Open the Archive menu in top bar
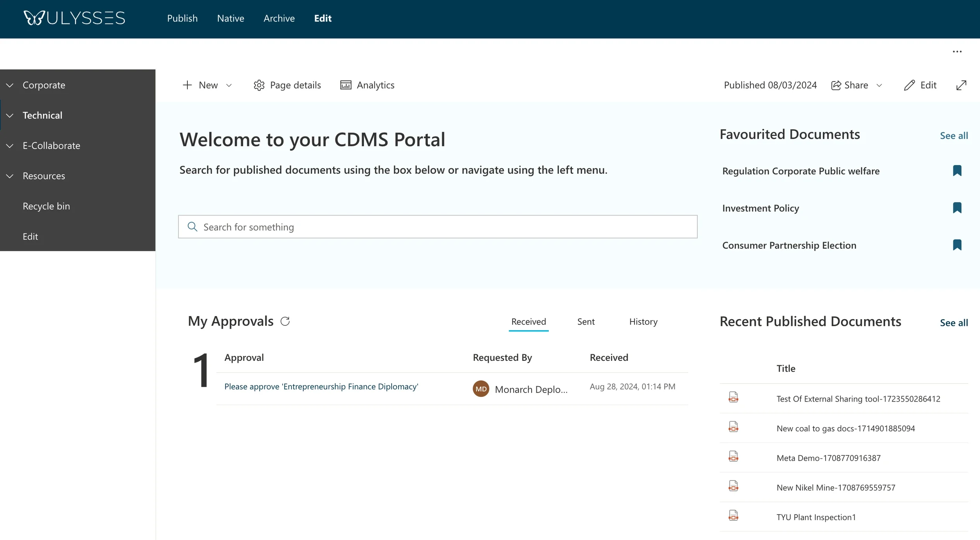This screenshot has height=540, width=980. point(279,18)
